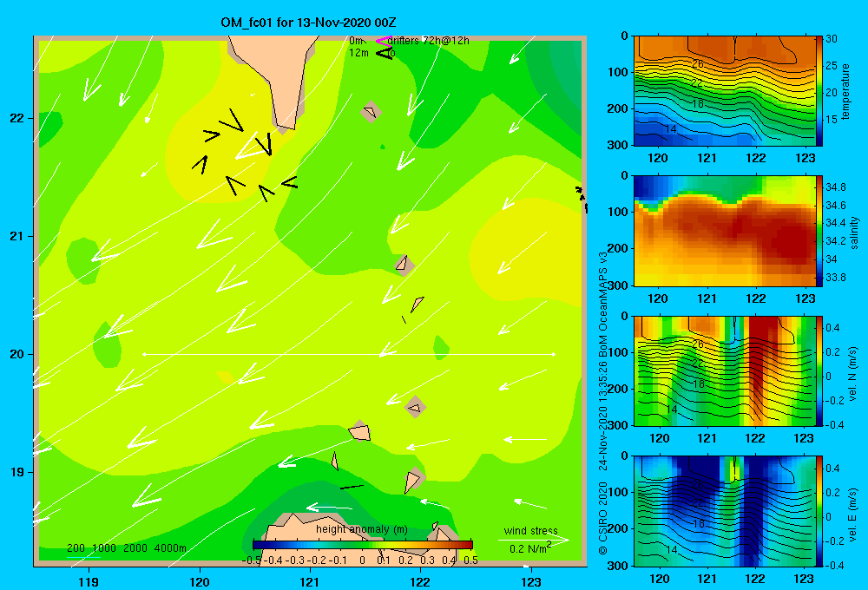Click the "30" tick on temperature colorbar
This screenshot has height=590, width=868.
[x=832, y=39]
